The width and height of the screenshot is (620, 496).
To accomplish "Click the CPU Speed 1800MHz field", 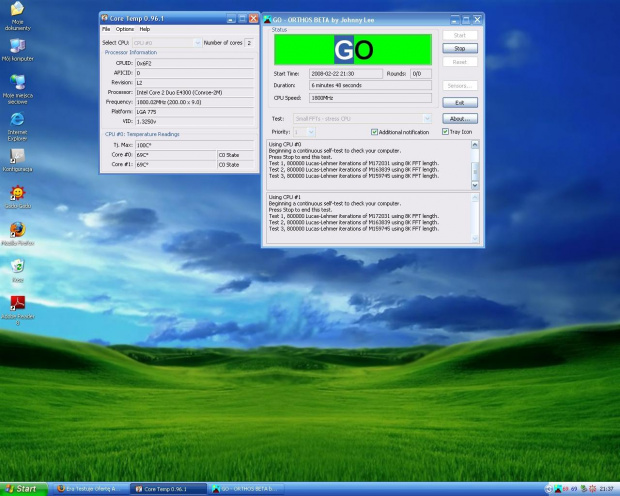I will [x=370, y=98].
